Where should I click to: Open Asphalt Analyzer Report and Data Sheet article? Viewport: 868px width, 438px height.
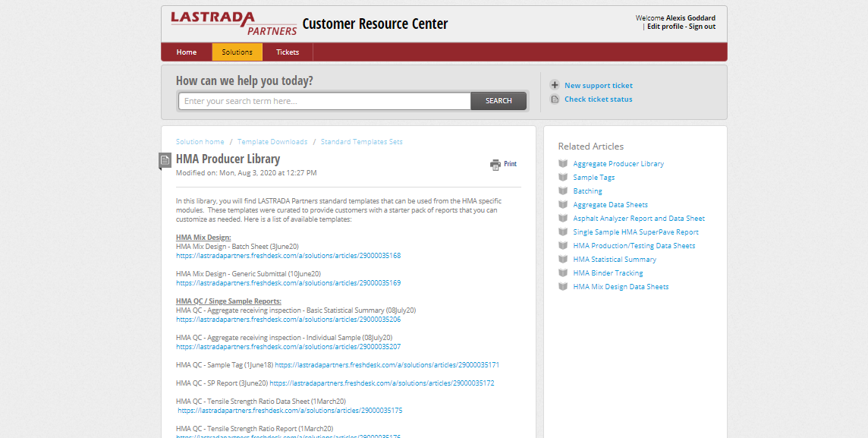pos(639,219)
